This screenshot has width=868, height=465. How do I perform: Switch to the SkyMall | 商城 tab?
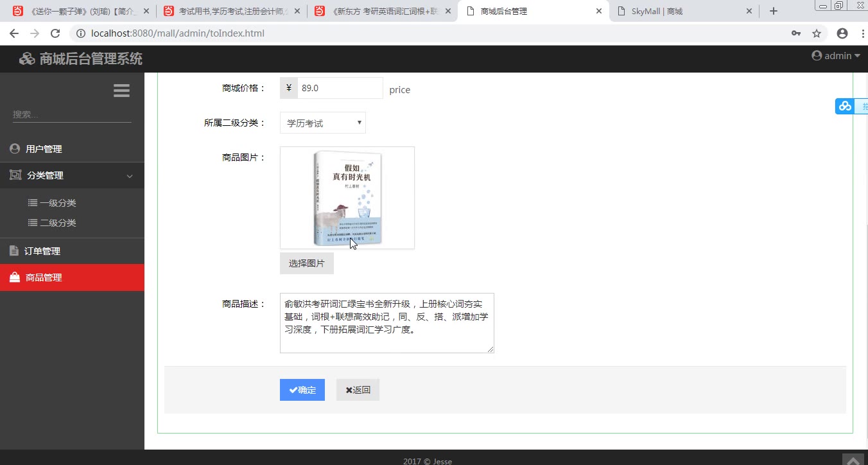coord(684,11)
